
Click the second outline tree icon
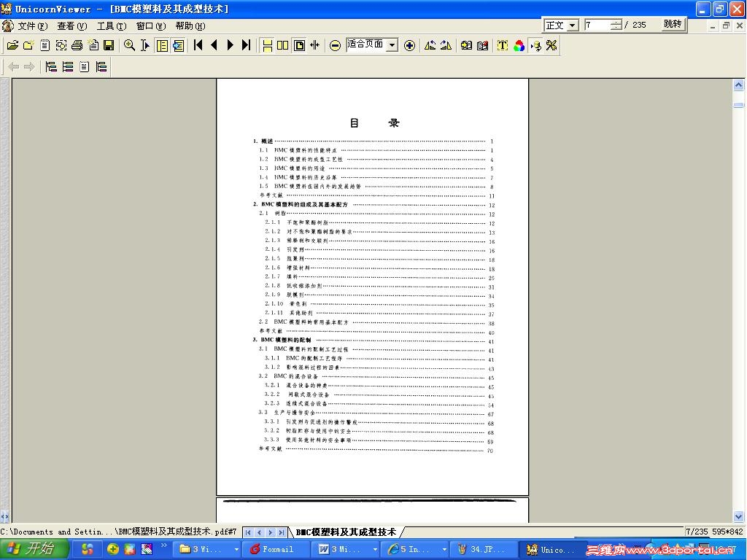68,66
